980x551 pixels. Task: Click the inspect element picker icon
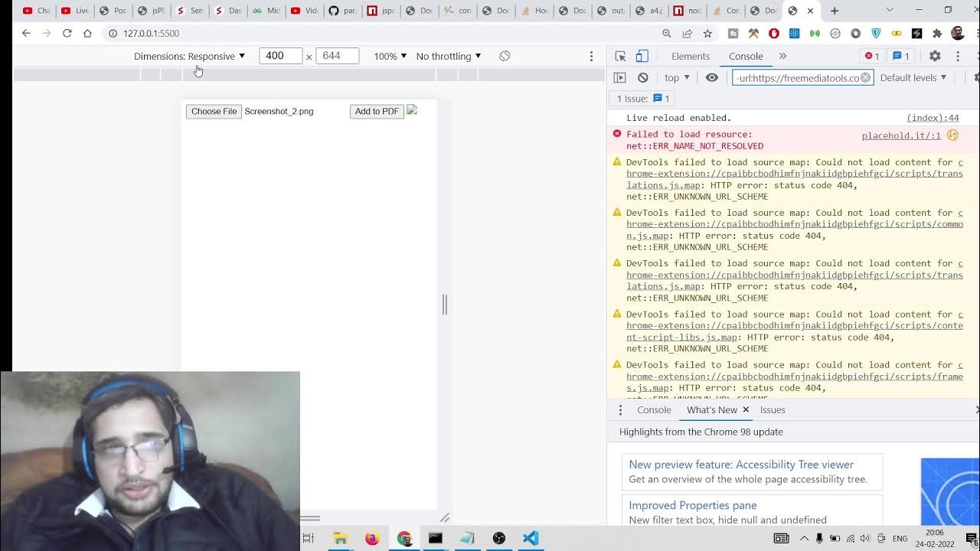620,56
